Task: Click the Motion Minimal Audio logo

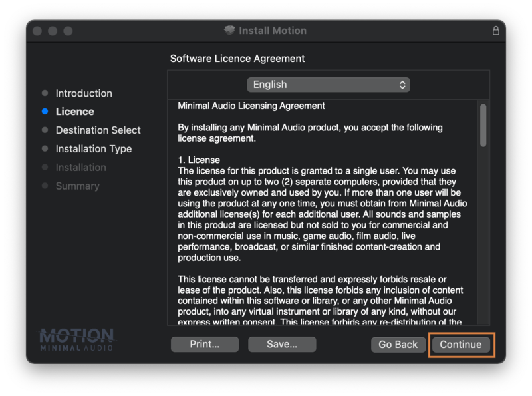Action: pyautogui.click(x=76, y=339)
